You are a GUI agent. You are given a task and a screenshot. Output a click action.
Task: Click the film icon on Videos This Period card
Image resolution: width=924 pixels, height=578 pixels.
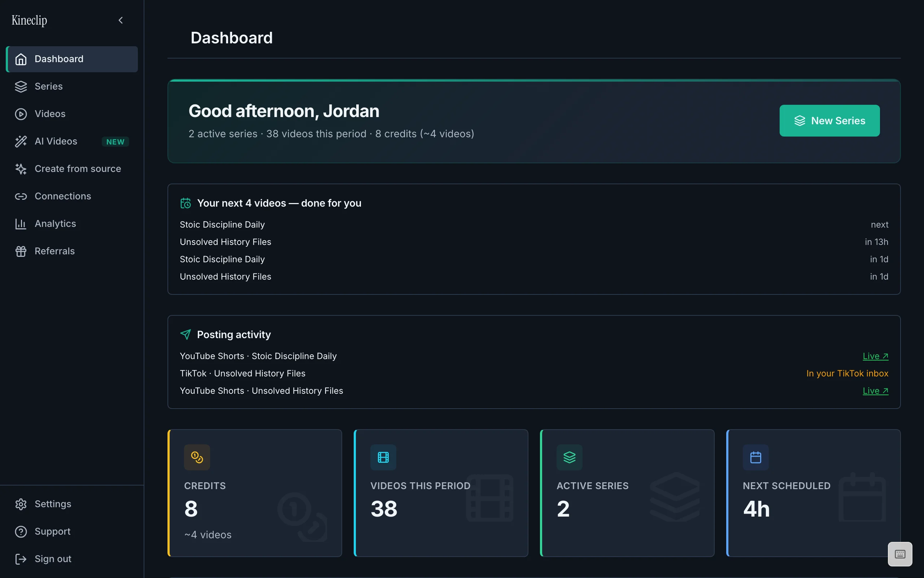click(x=383, y=457)
